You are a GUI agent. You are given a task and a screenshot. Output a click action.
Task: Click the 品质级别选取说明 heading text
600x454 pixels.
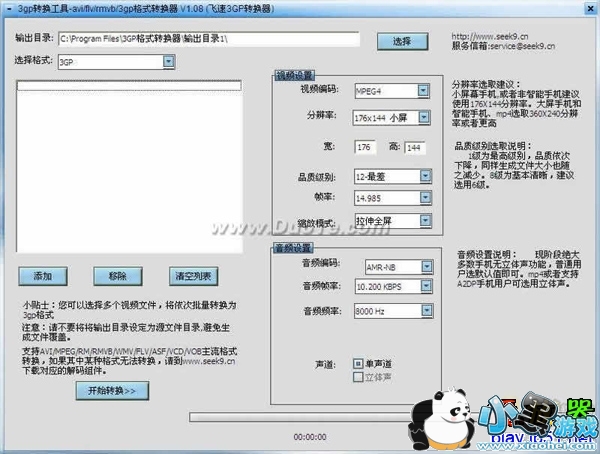pyautogui.click(x=493, y=146)
